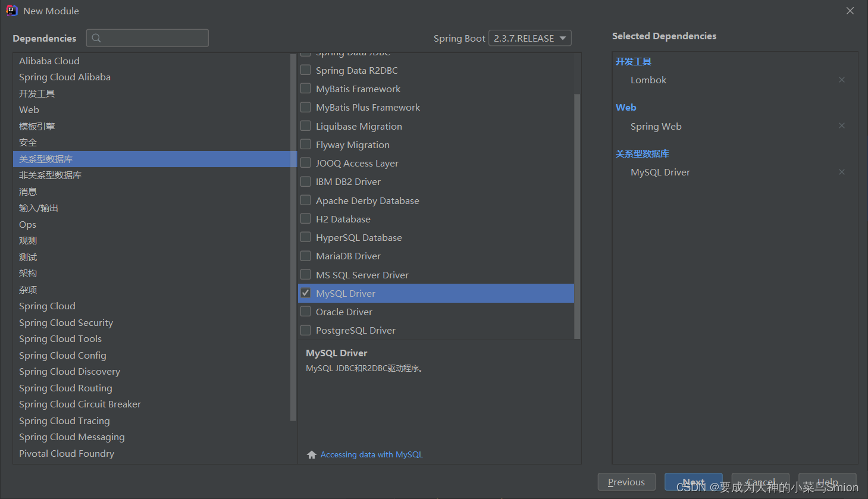Remove MySQL Driver from selected dependencies

click(842, 172)
